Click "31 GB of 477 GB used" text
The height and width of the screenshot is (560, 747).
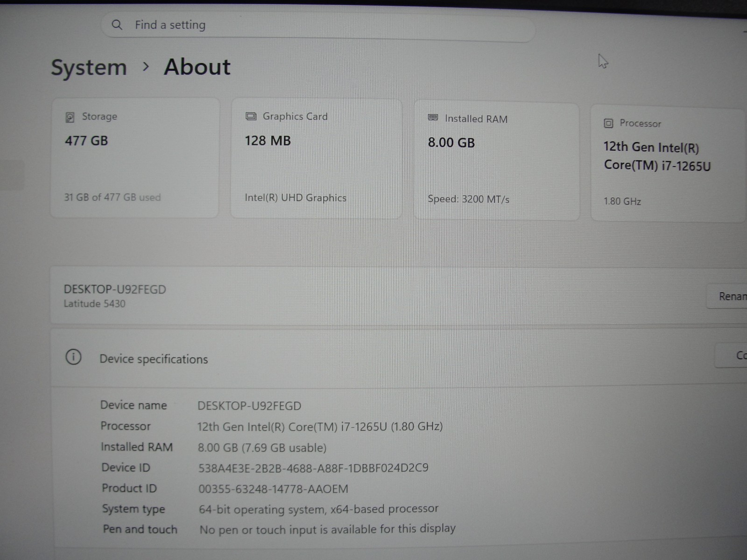point(113,197)
